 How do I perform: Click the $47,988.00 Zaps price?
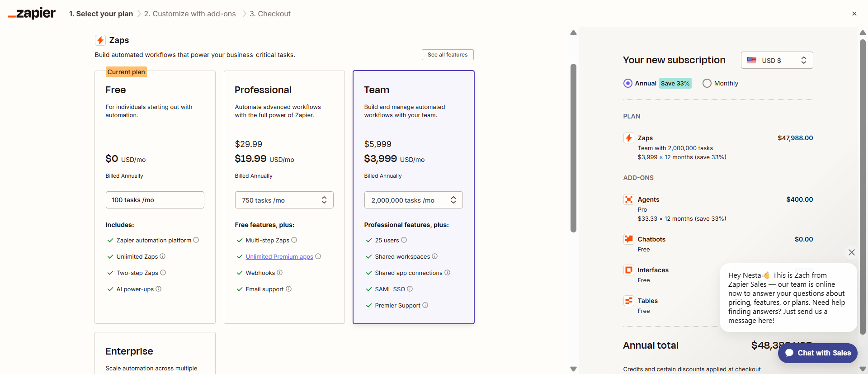[x=795, y=138]
